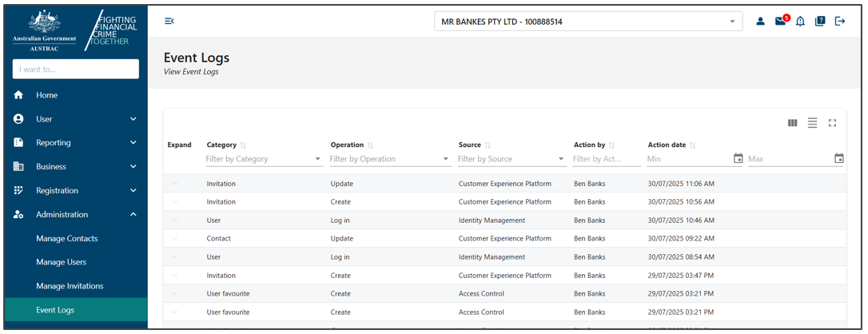Toggle table row density icon
This screenshot has width=868, height=334.
pos(812,123)
